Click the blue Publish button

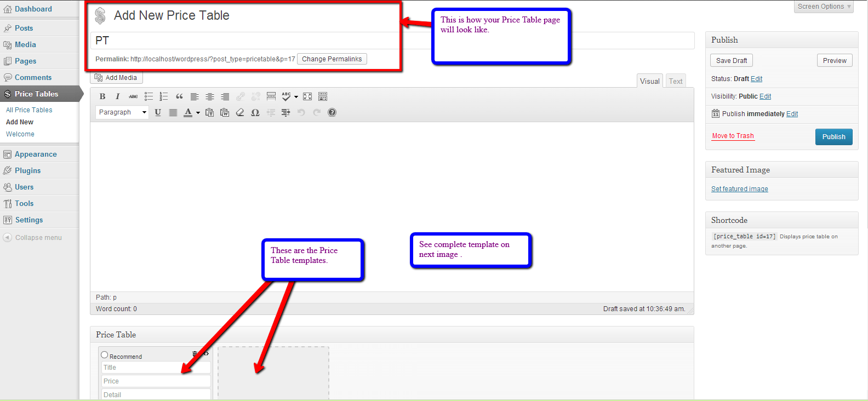pyautogui.click(x=833, y=137)
